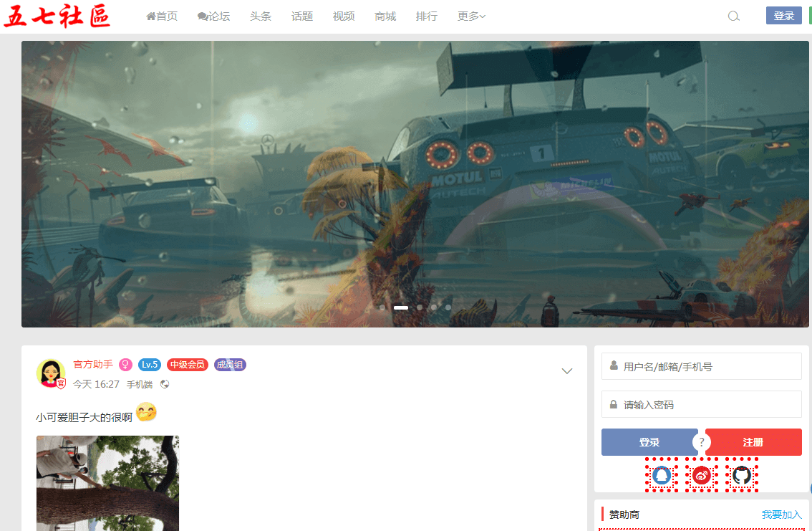This screenshot has width=812, height=531.
Task: Click the pink female gender icon
Action: point(125,365)
